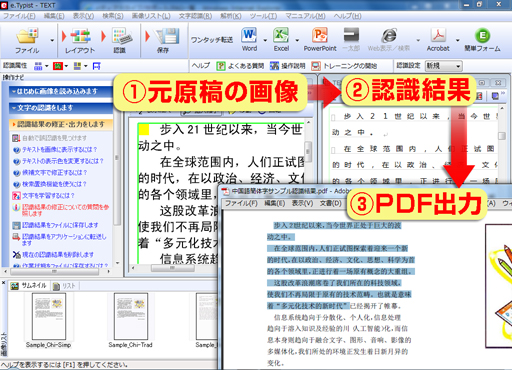This screenshot has height=370, width=512.
Task: Open the 認識設定 combo box showing 新規
Action: tap(443, 66)
